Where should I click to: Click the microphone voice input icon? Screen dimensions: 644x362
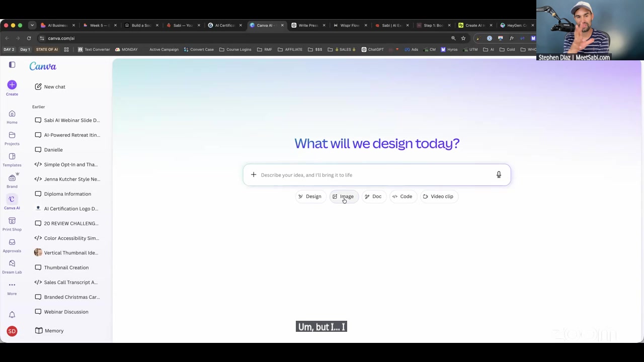pyautogui.click(x=499, y=175)
